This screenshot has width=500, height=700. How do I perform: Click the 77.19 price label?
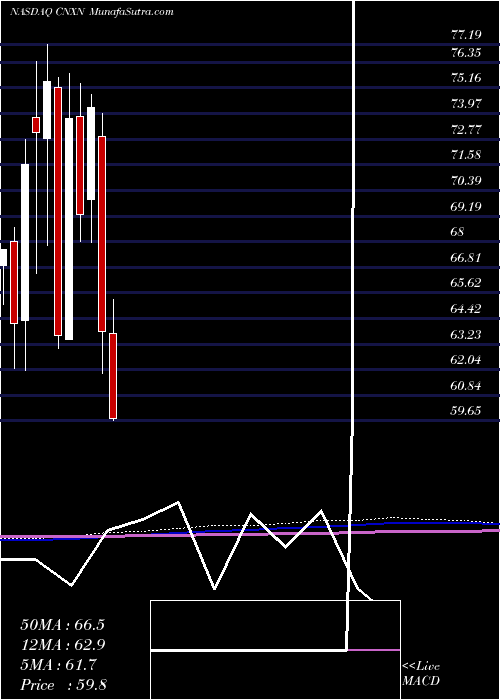[x=467, y=33]
